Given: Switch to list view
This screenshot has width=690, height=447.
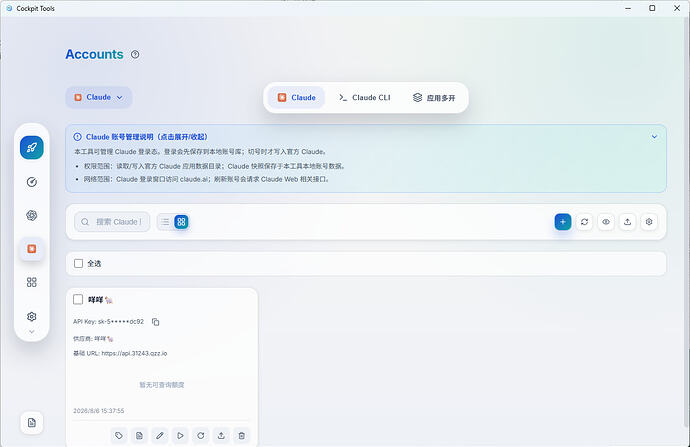Looking at the screenshot, I should 165,222.
